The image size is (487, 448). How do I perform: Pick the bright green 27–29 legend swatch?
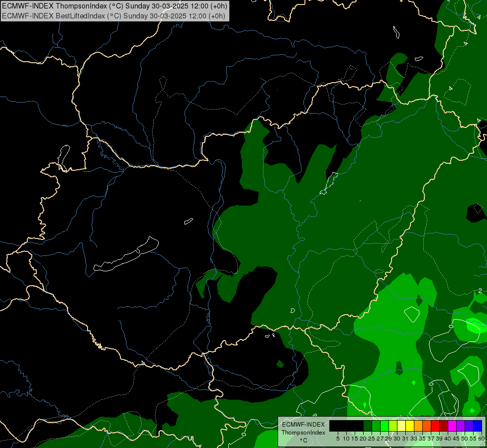(x=385, y=426)
